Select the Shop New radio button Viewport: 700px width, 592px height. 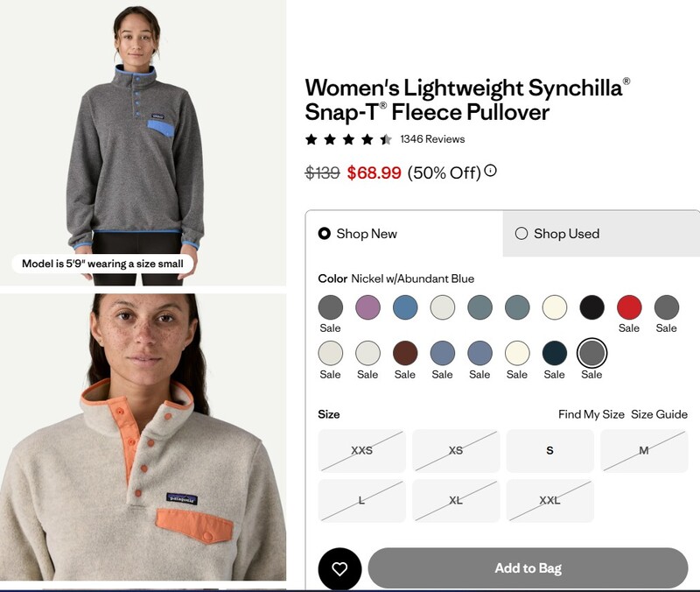click(324, 233)
